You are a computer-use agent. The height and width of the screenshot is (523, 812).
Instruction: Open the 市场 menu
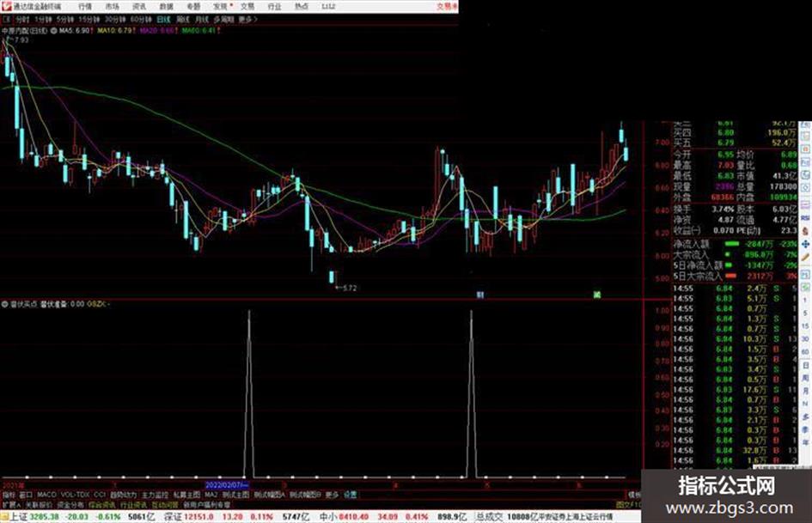pos(112,7)
